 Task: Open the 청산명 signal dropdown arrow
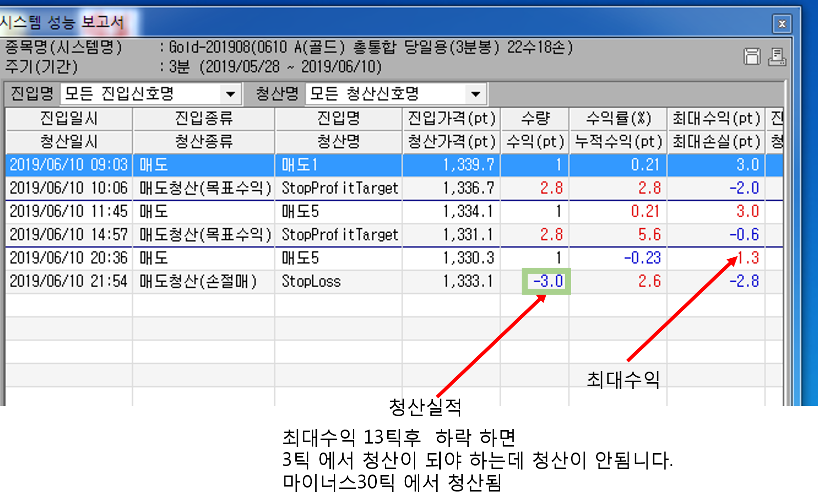click(x=476, y=94)
